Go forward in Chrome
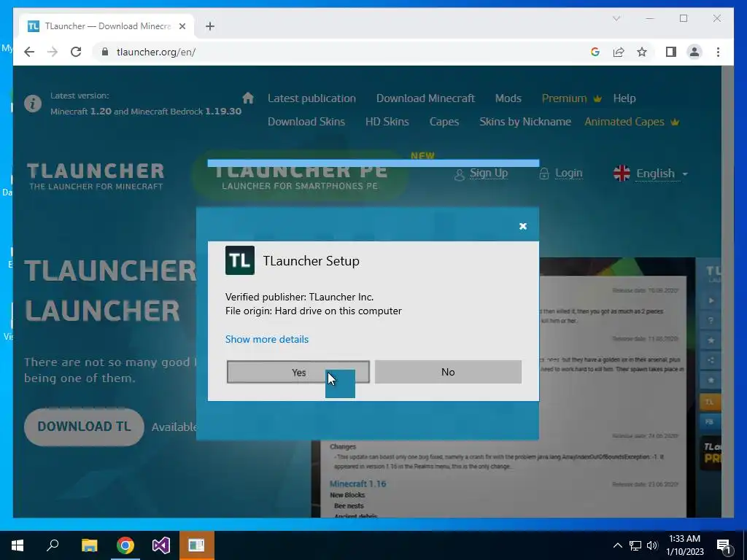 click(x=53, y=52)
